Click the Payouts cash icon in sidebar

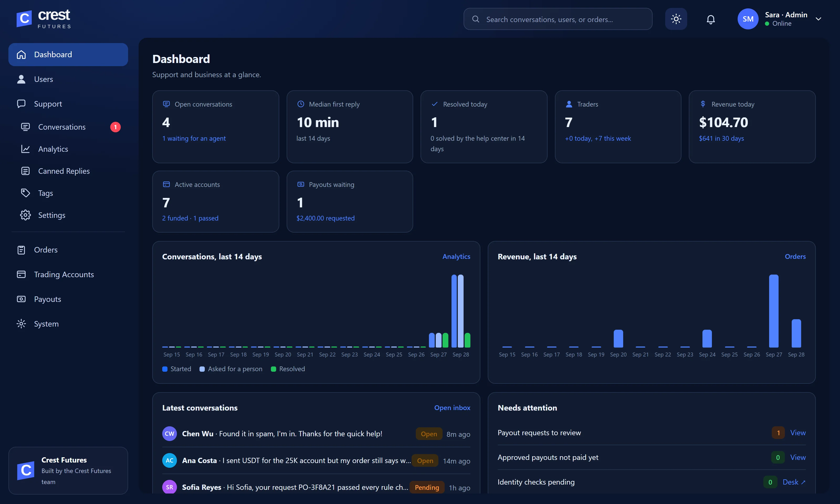point(21,299)
